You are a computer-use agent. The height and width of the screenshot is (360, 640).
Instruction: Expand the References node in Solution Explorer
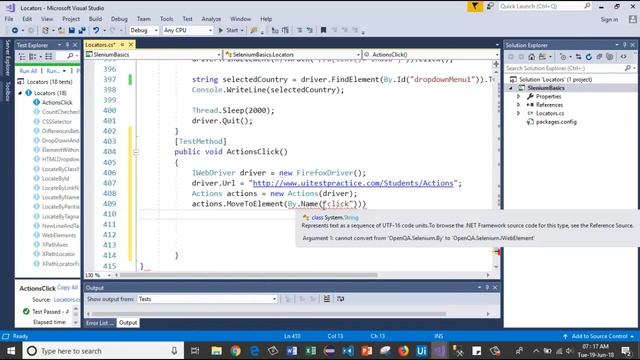tap(519, 105)
